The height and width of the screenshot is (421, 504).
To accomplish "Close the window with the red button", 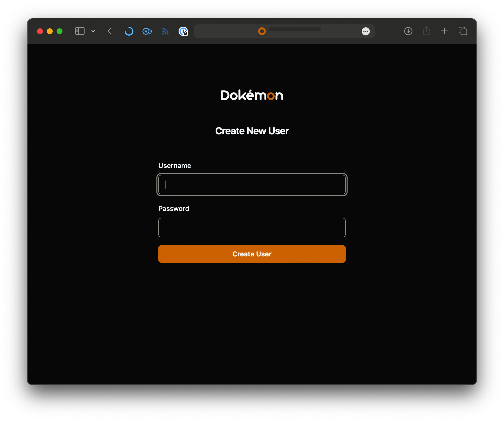I will 40,31.
